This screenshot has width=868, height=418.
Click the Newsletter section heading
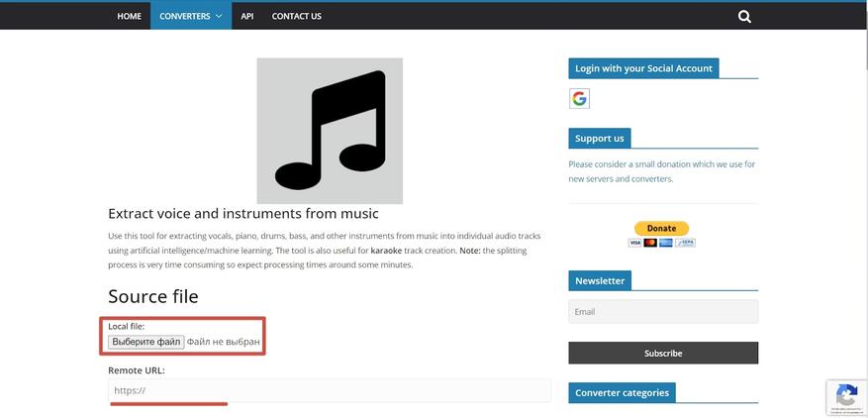coord(600,280)
